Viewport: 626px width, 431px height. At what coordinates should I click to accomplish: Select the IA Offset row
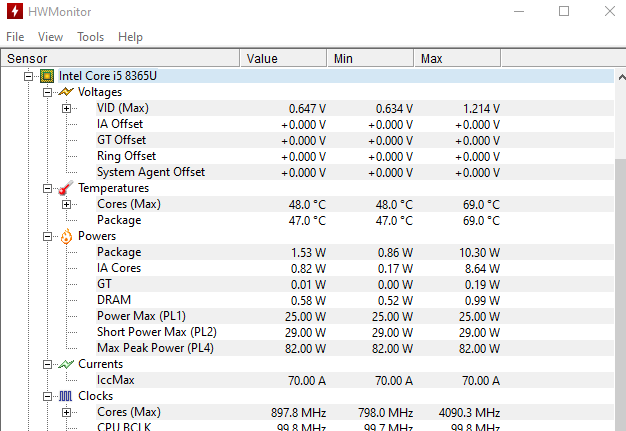click(355, 124)
